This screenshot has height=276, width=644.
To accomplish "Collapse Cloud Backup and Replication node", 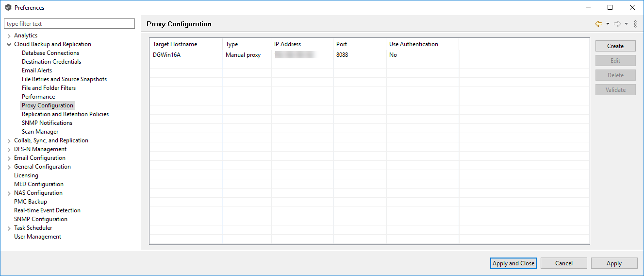I will (x=9, y=44).
